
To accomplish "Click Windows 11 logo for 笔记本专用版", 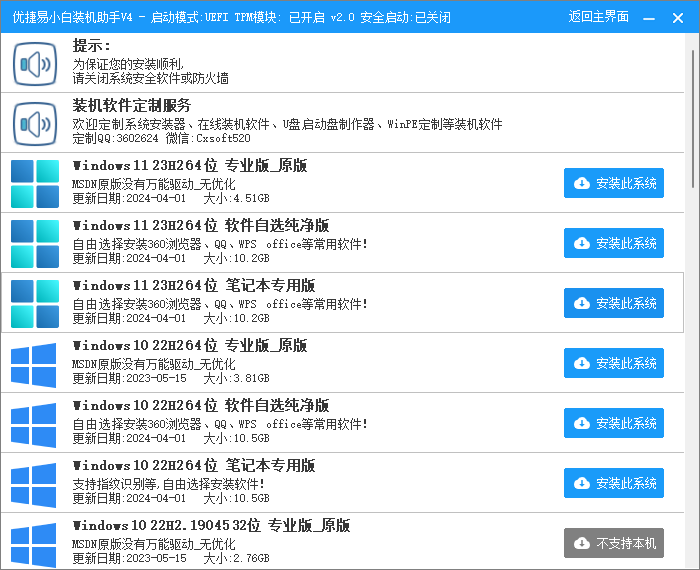I will tap(35, 304).
